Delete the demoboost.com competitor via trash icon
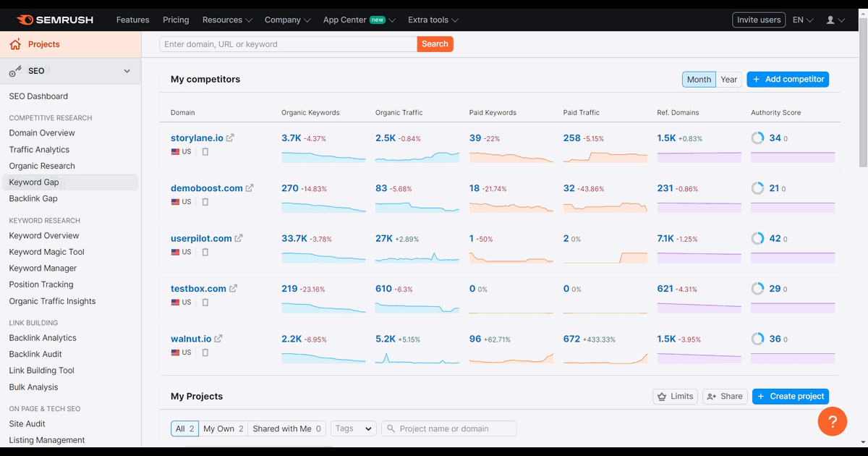This screenshot has height=456, width=868. 205,202
